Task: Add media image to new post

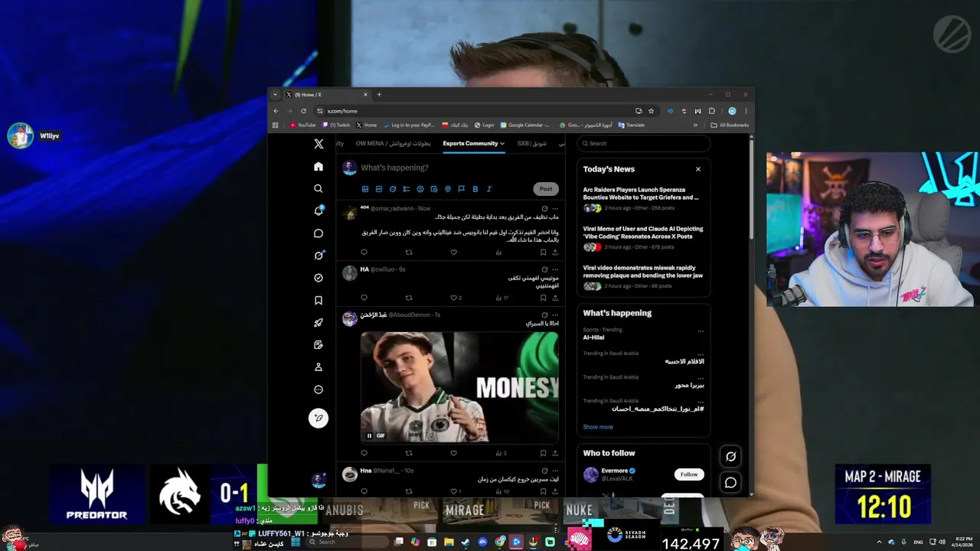Action: (365, 189)
